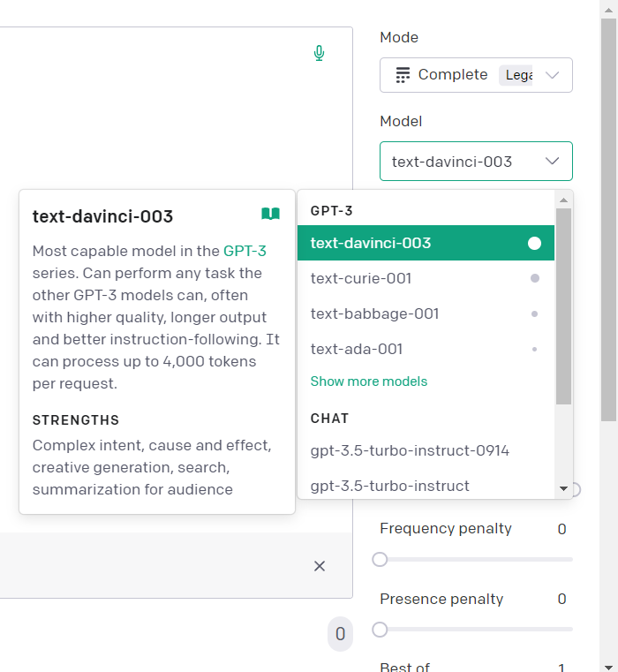This screenshot has width=618, height=672.
Task: Open the book documentation icon for text-davinci-003
Action: (x=270, y=214)
